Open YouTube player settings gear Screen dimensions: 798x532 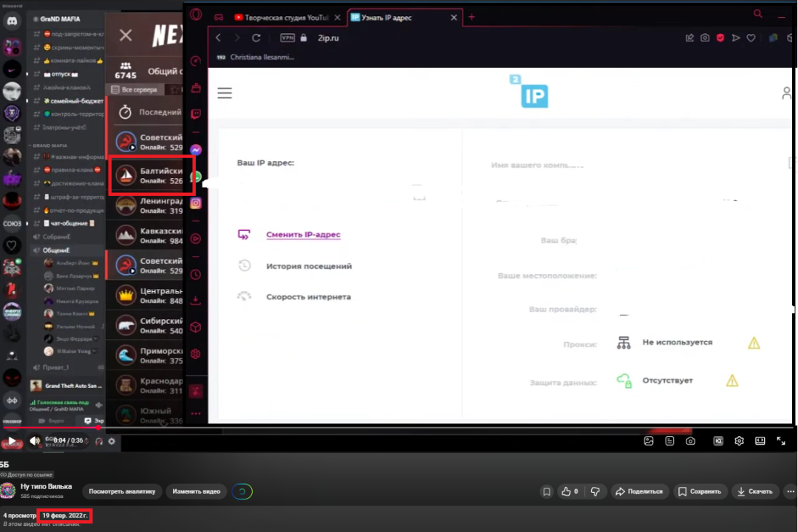click(739, 441)
